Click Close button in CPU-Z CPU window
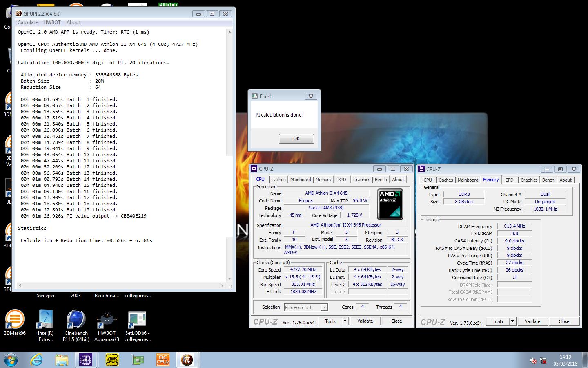This screenshot has height=368, width=588. tap(396, 321)
